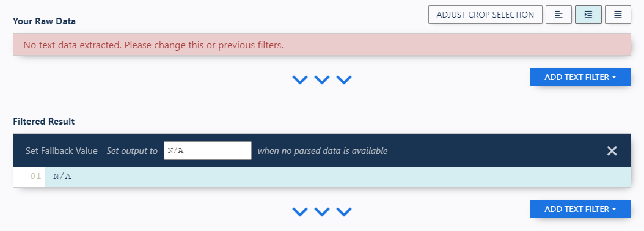
Task: Click the Adjust Crop Selection button
Action: click(485, 15)
